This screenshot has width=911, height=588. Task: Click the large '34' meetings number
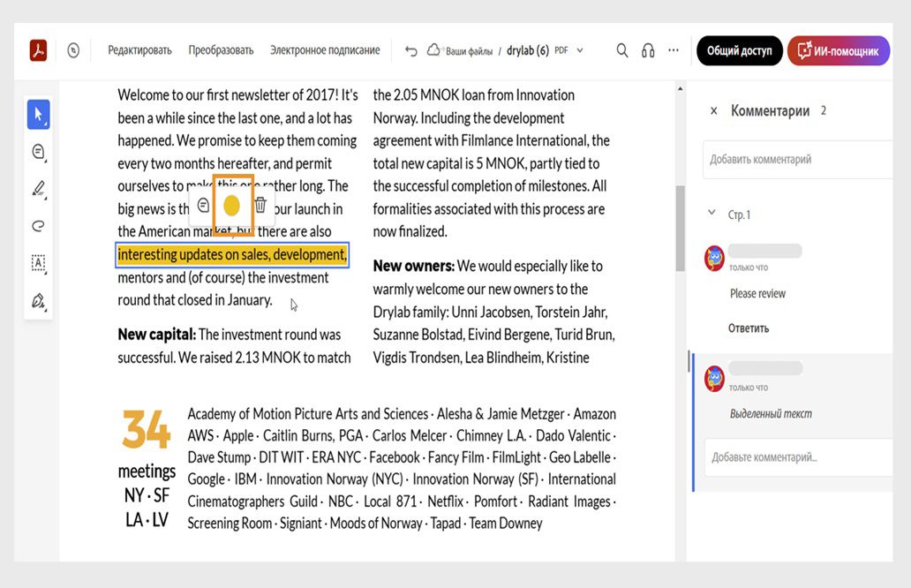coord(146,430)
